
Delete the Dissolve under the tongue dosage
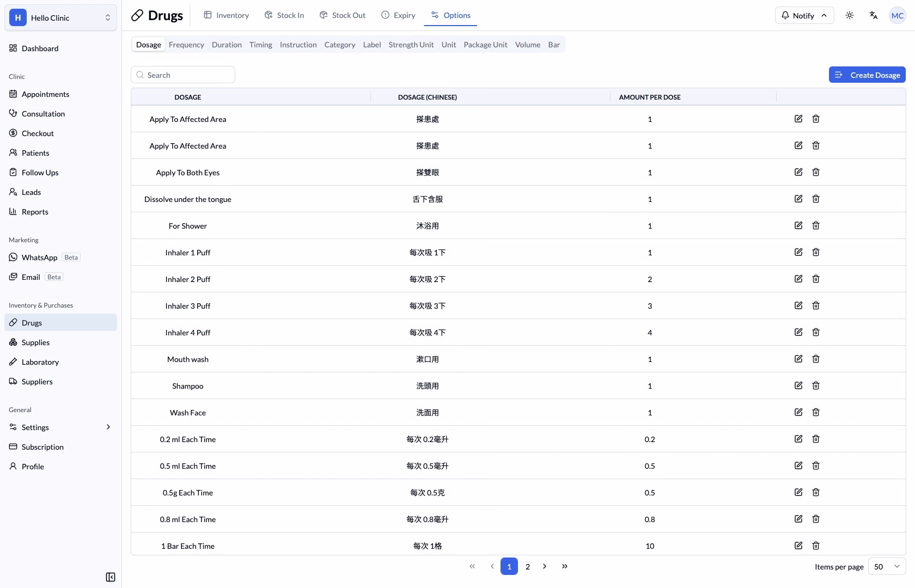(x=816, y=199)
